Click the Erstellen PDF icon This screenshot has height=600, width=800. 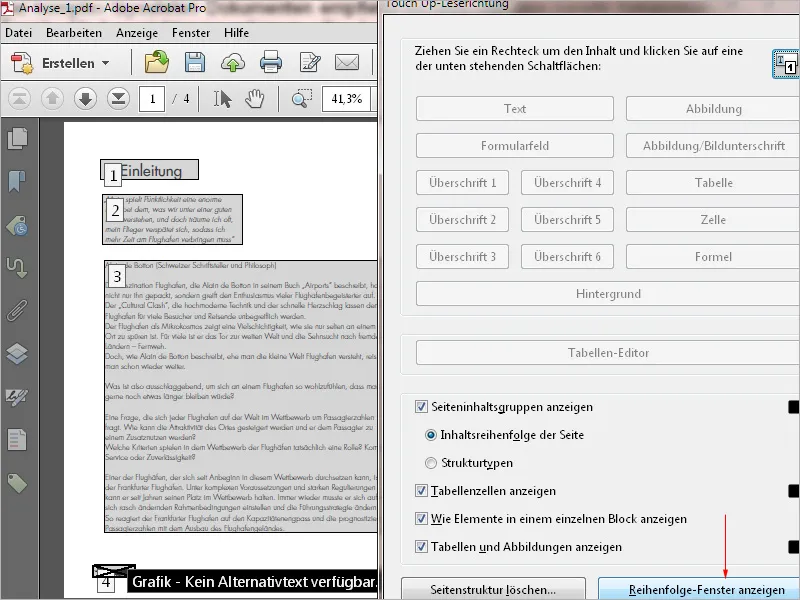tap(22, 63)
